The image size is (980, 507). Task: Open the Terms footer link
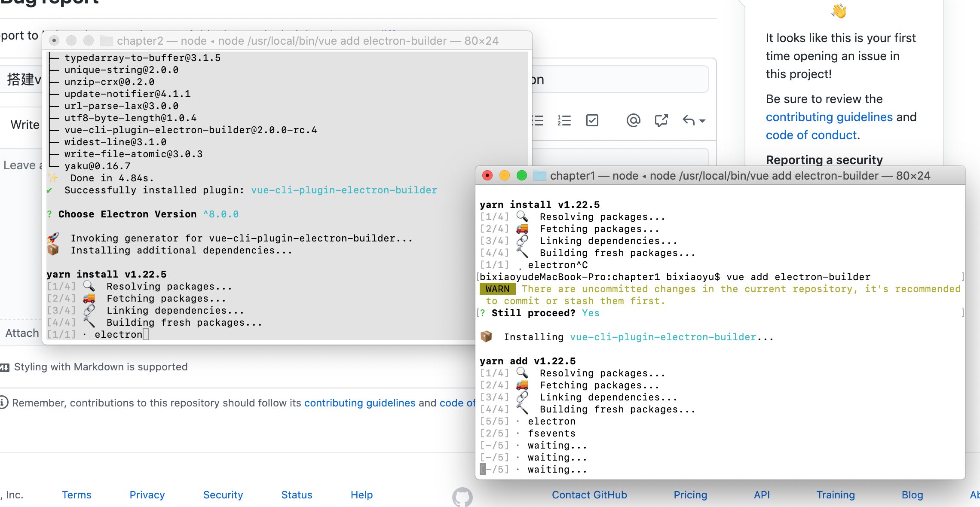click(x=77, y=495)
